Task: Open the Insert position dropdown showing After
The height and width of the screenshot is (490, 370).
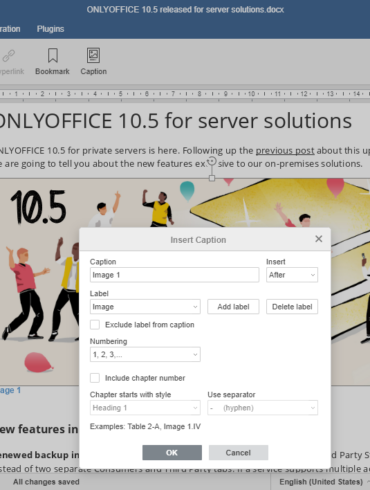Action: point(292,275)
